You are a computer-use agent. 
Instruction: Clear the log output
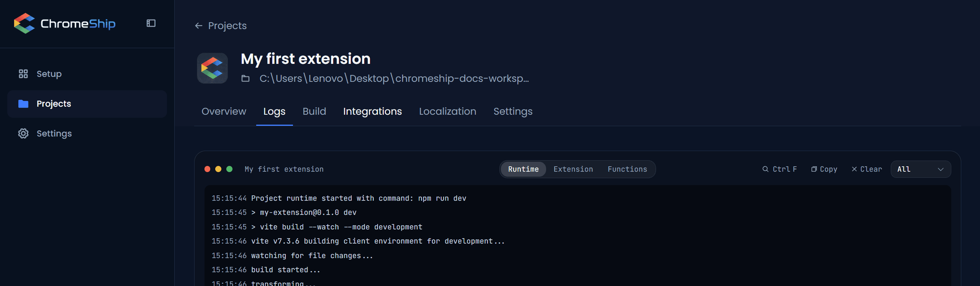click(x=867, y=169)
